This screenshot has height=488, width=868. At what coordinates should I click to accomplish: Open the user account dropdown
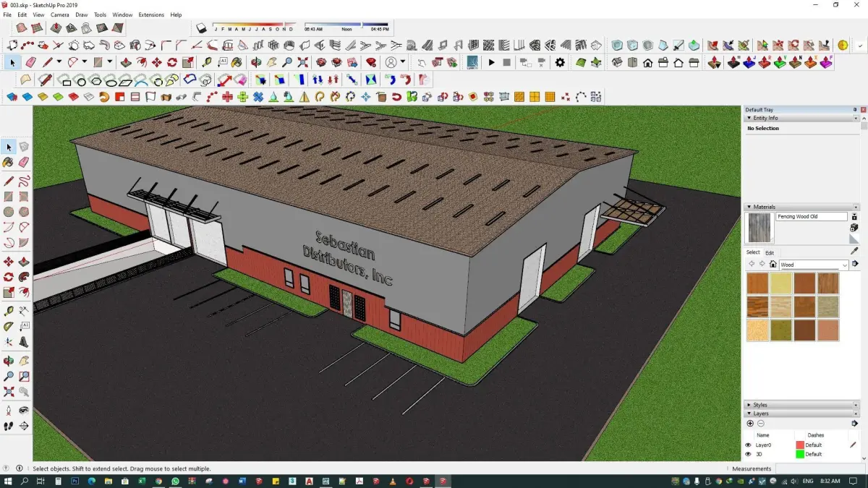[x=402, y=62]
